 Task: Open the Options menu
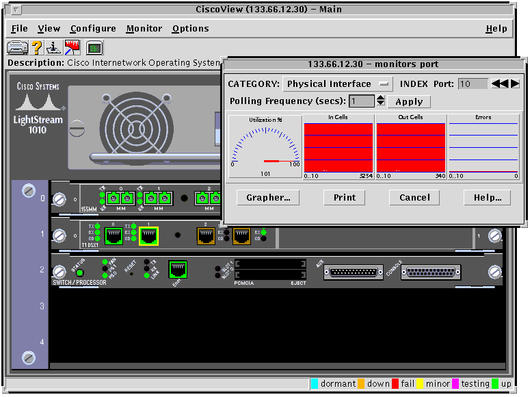[190, 29]
